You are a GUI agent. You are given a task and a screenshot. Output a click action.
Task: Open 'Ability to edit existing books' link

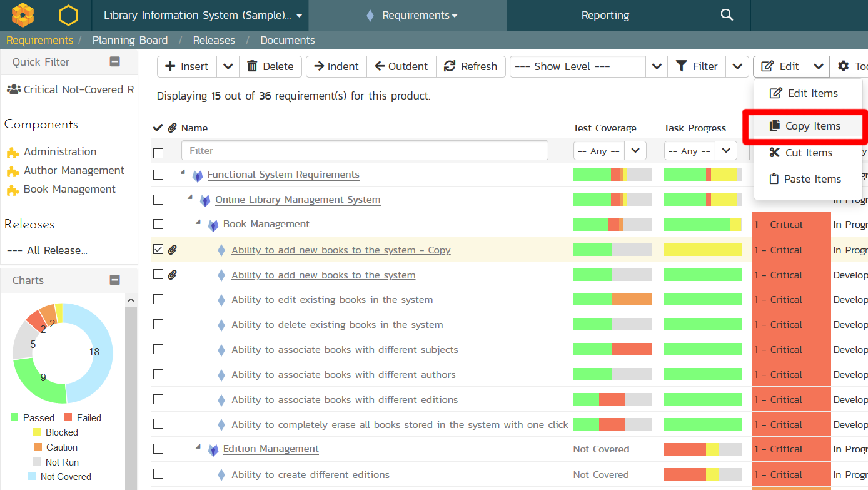(331, 300)
